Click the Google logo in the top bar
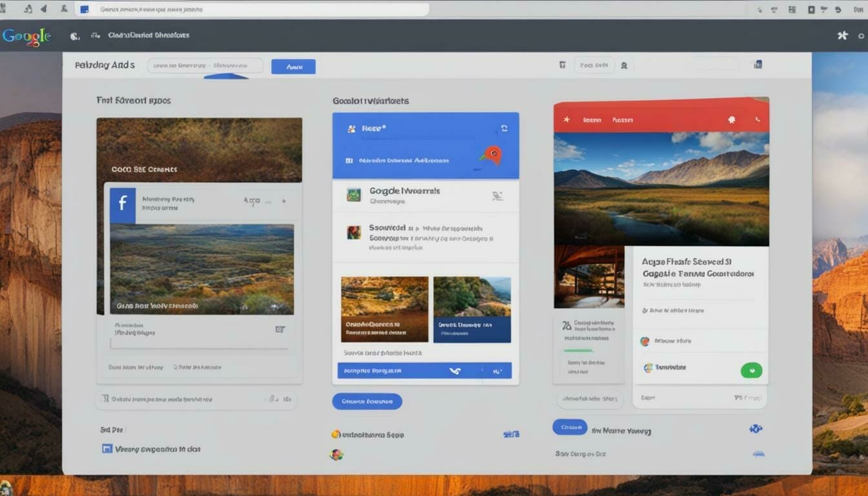Screen dimensions: 868x496 [26, 36]
